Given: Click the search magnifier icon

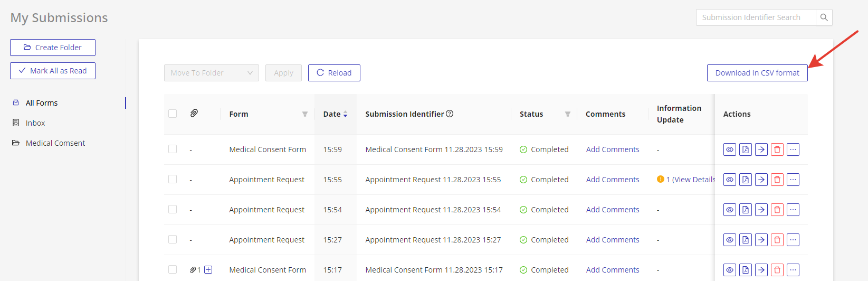Looking at the screenshot, I should pyautogui.click(x=824, y=17).
